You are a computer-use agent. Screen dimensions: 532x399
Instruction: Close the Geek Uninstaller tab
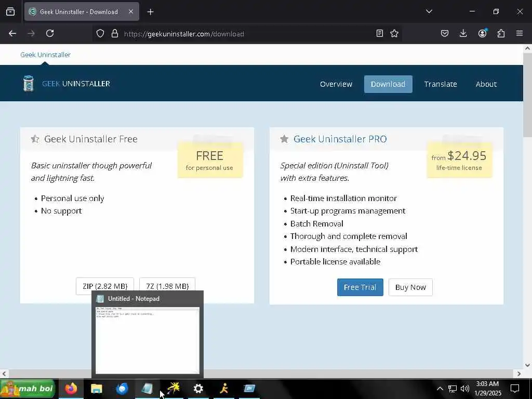tap(131, 11)
